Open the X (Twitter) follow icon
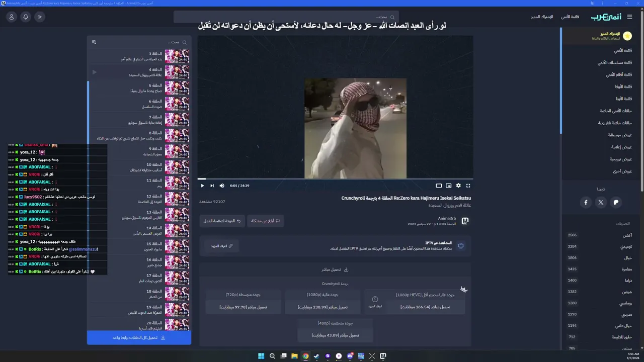 pos(601,203)
